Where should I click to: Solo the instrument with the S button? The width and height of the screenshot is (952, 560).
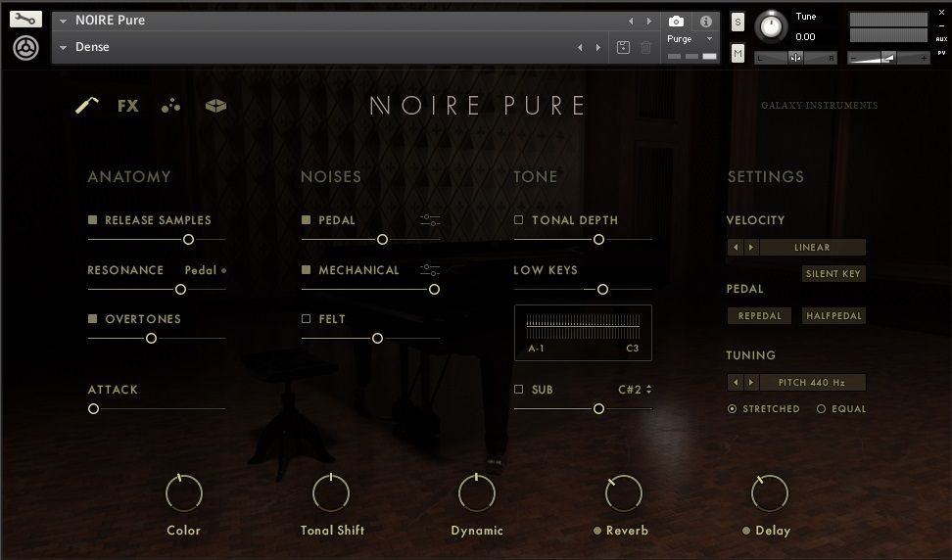click(x=738, y=23)
